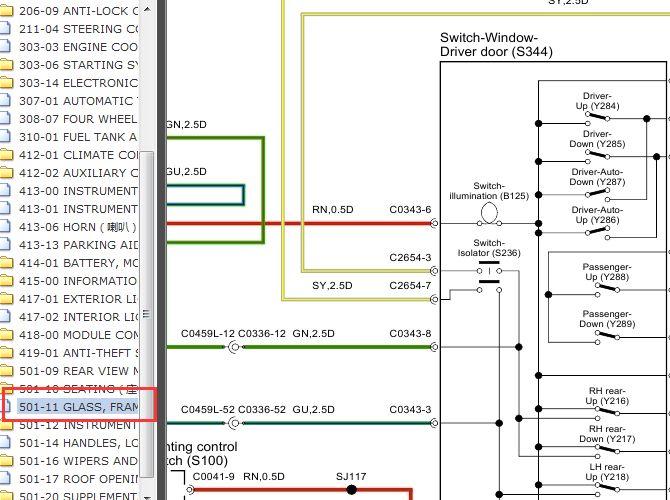This screenshot has height=500, width=670.
Task: Click folder icon beside 414-01 BATTERY bookmark
Action: coord(6,262)
